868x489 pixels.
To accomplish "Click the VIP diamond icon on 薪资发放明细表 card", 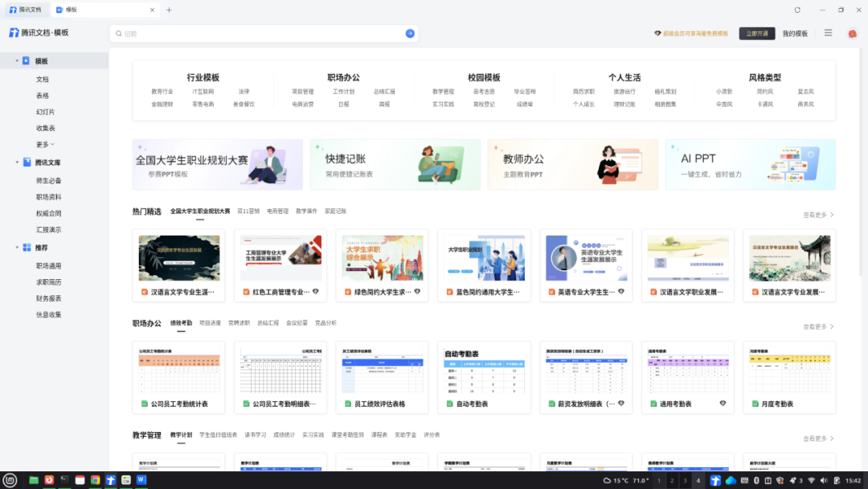I will (621, 403).
